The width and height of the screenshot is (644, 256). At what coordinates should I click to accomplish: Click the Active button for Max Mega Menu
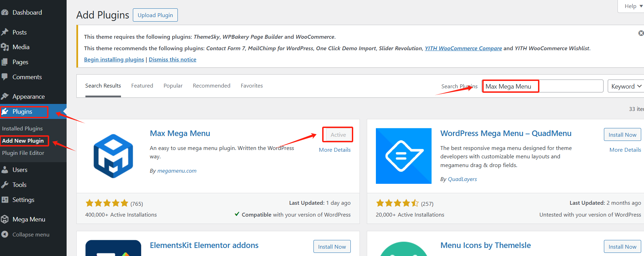click(x=338, y=135)
